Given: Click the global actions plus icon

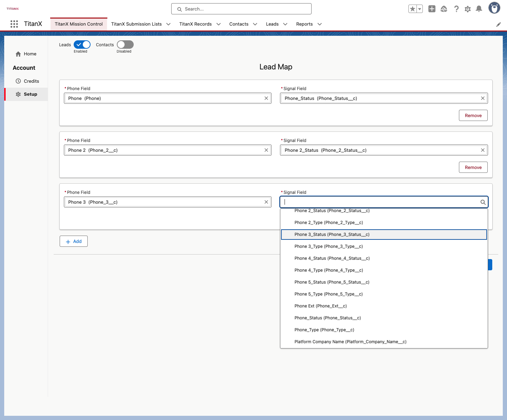Looking at the screenshot, I should [432, 9].
